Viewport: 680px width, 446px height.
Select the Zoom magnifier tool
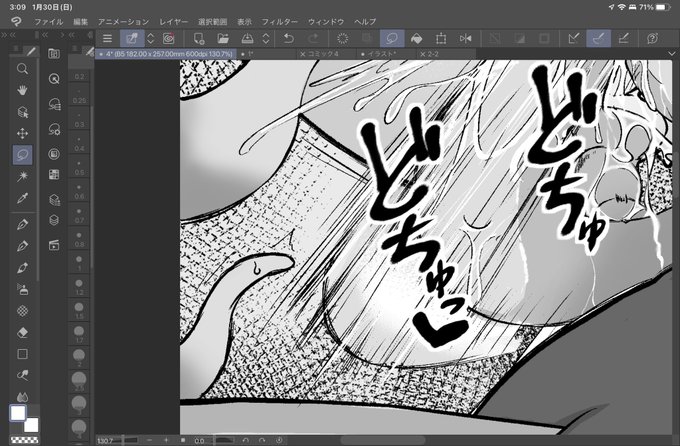(x=22, y=69)
